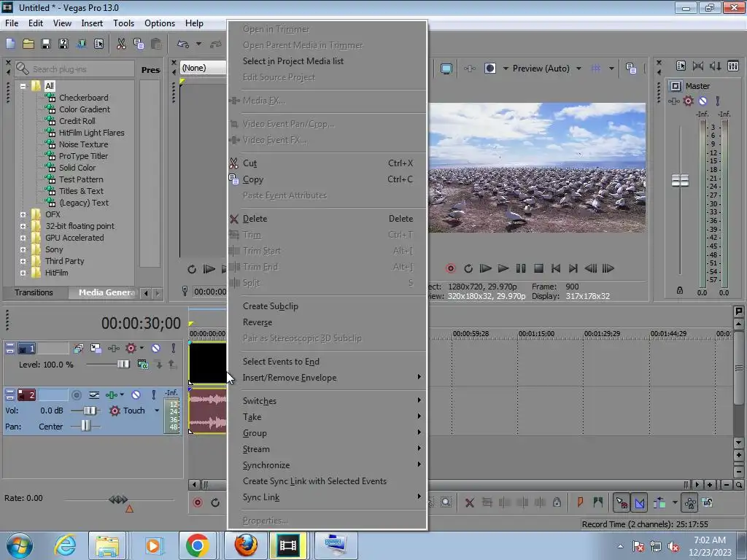Expand the Sony folder
The height and width of the screenshot is (560, 747).
(23, 249)
